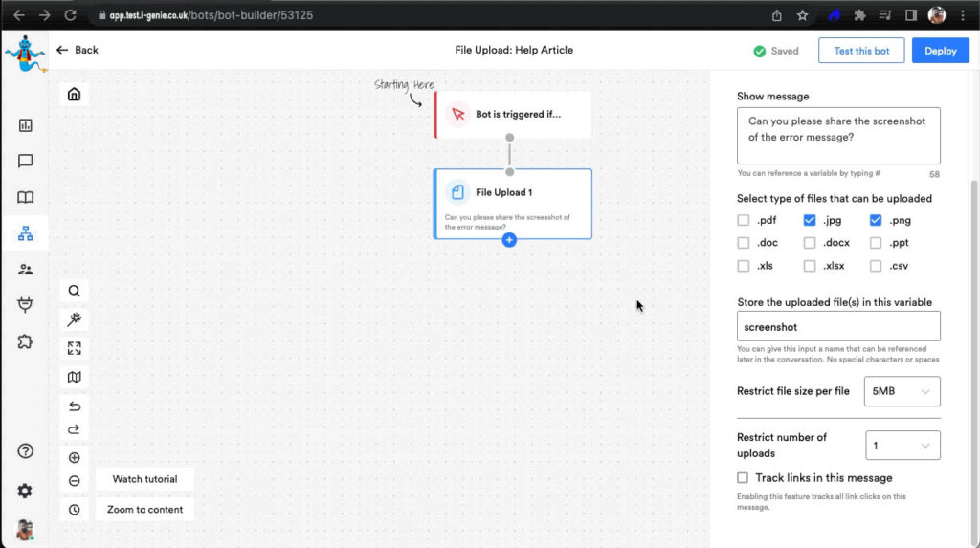
Task: Click the blue plus under File Upload 1
Action: 509,240
